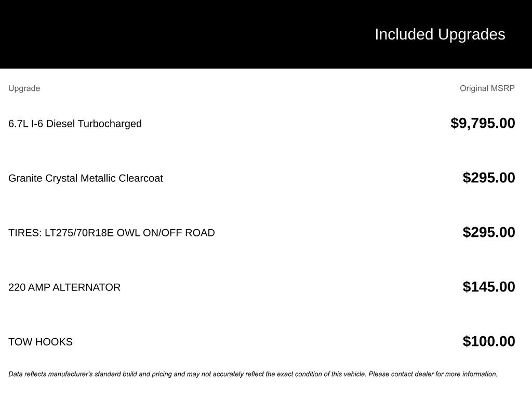The height and width of the screenshot is (399, 532).
Task: Click the word Clearcoat in the paint upgrade
Action: 141,178
